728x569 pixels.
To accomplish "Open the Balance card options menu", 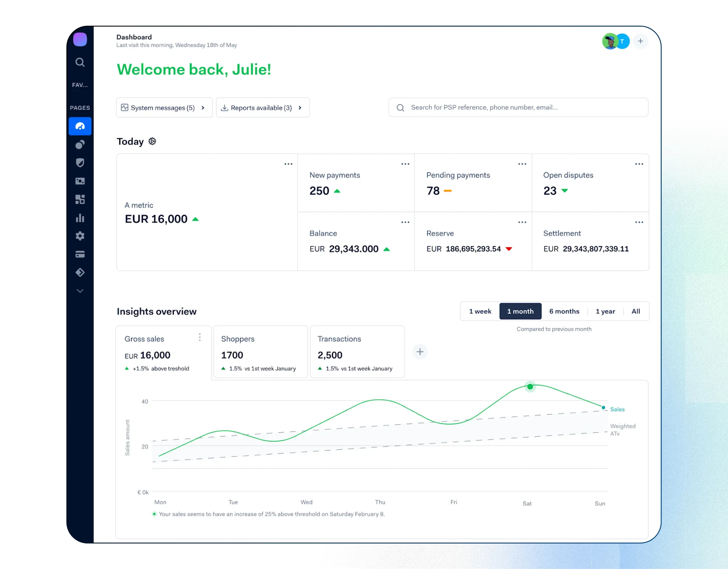I will [x=405, y=222].
